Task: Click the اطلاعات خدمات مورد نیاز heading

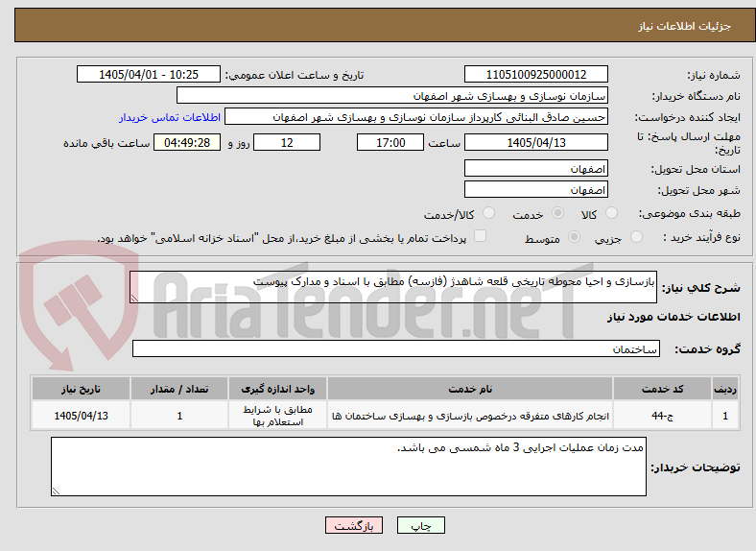Action: click(x=673, y=317)
